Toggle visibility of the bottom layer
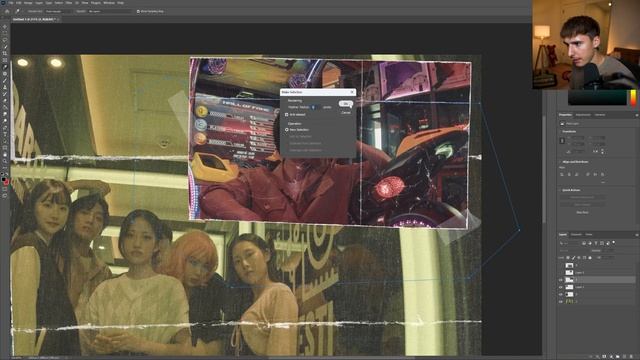640x360 pixels. [x=561, y=302]
